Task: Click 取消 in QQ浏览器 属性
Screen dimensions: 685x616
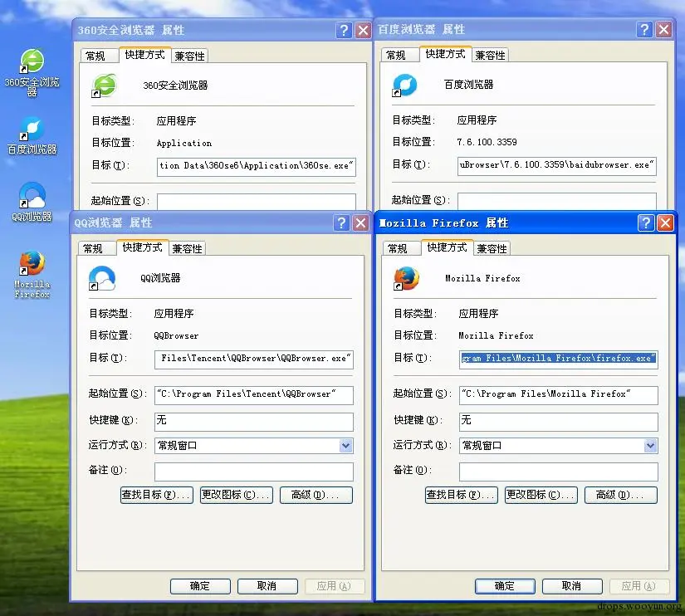Action: click(x=267, y=586)
